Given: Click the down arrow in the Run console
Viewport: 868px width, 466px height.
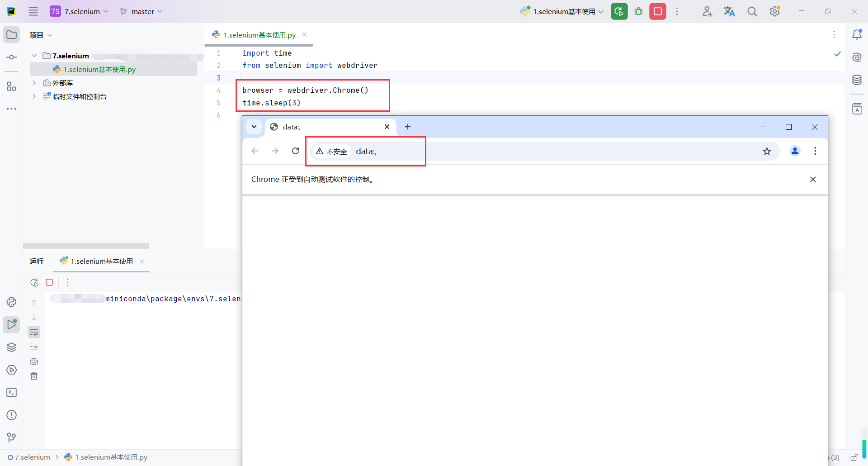Looking at the screenshot, I should click(34, 317).
